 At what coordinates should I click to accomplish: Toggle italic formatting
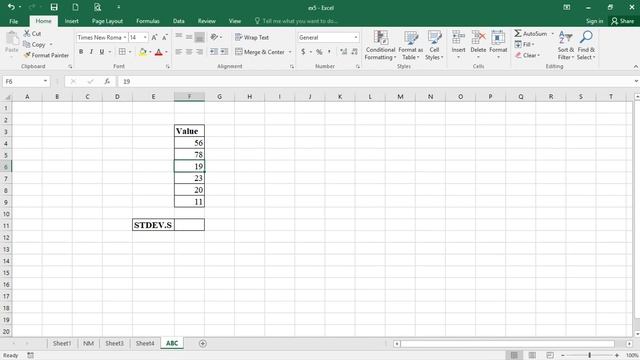(91, 52)
